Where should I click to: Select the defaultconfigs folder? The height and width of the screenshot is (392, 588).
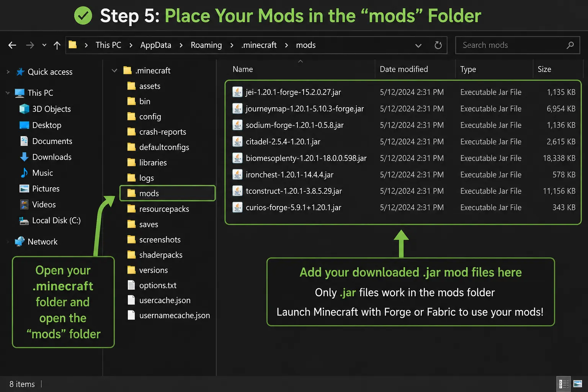coord(158,147)
